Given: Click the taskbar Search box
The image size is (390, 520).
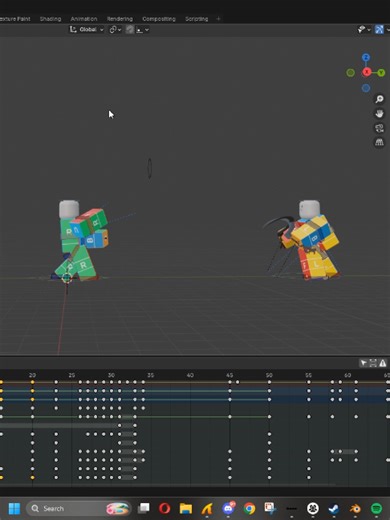Looking at the screenshot, I should (79, 509).
